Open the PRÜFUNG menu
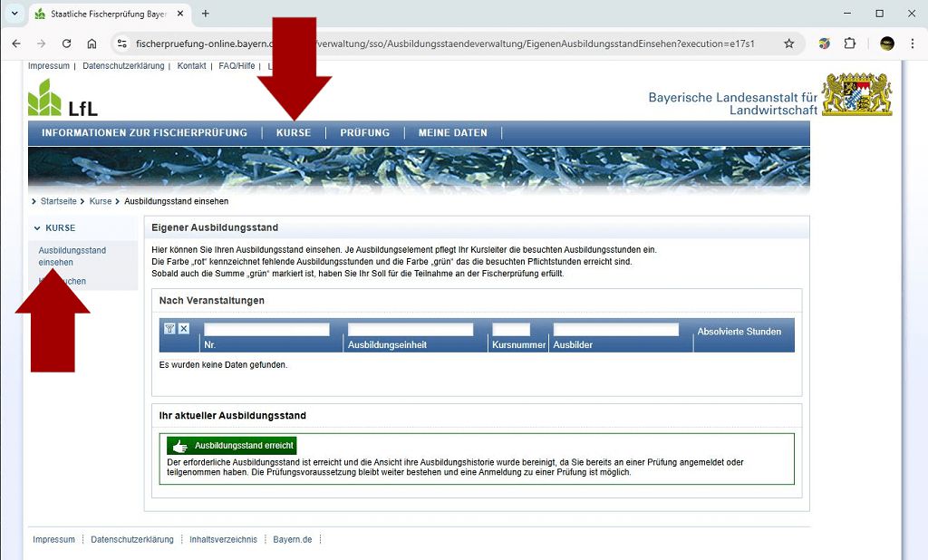The image size is (928, 560). point(364,133)
